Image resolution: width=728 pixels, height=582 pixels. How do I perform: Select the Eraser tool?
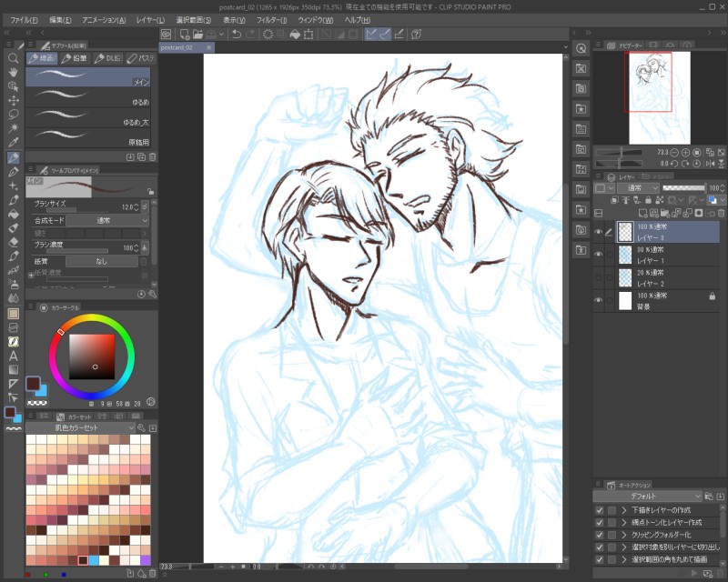pos(13,242)
